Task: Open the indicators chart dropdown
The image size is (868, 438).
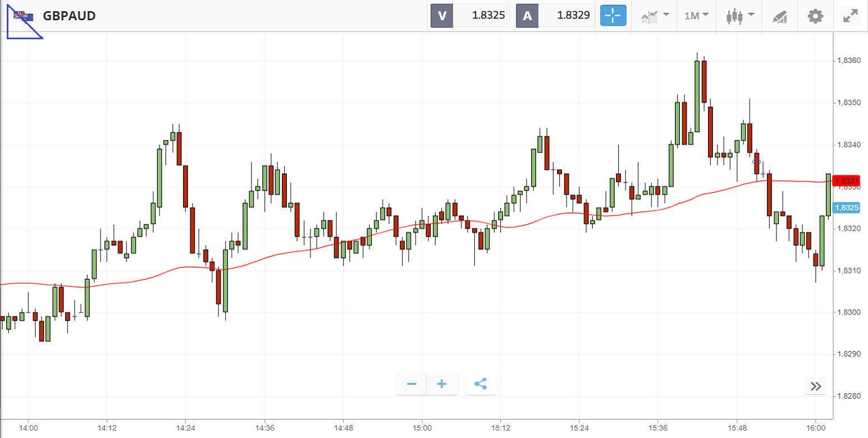Action: pos(655,16)
